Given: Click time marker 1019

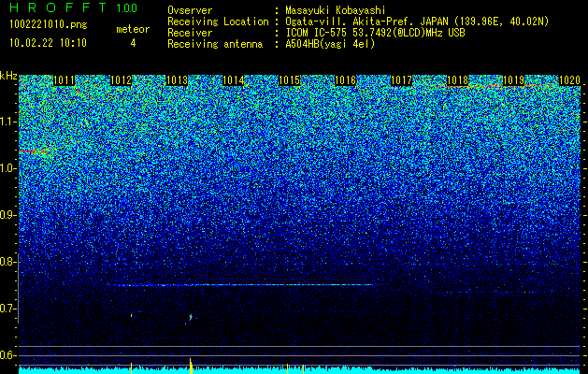Looking at the screenshot, I should (x=513, y=80).
